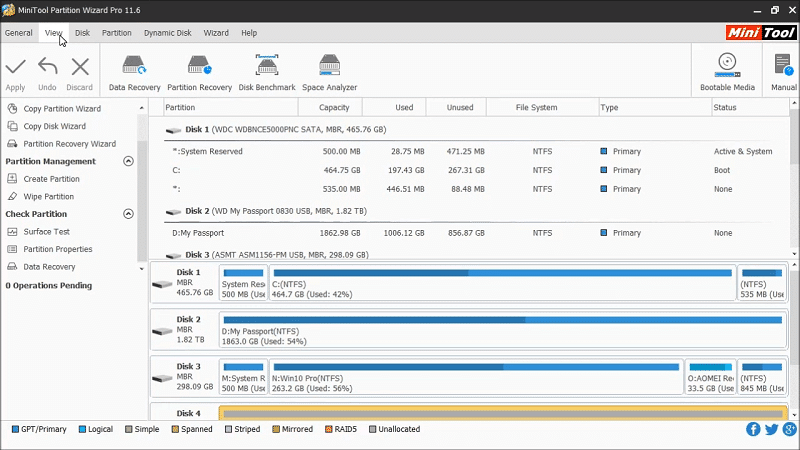Open the Disk menu
Image resolution: width=800 pixels, height=450 pixels.
pos(82,33)
